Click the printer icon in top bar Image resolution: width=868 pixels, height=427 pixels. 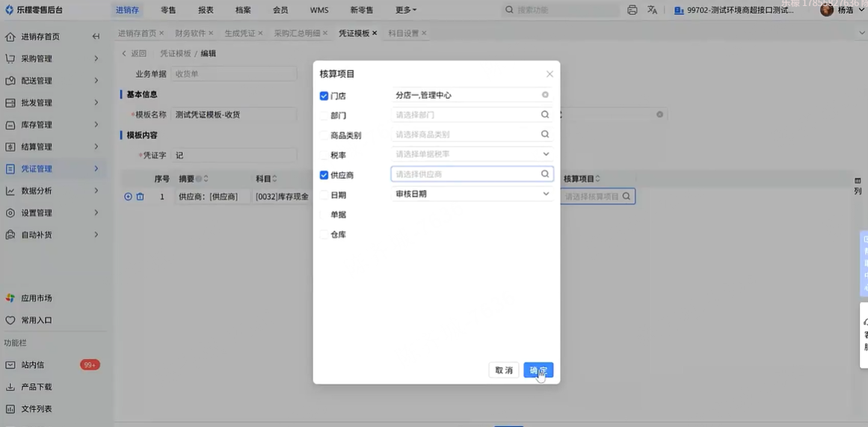click(x=632, y=10)
